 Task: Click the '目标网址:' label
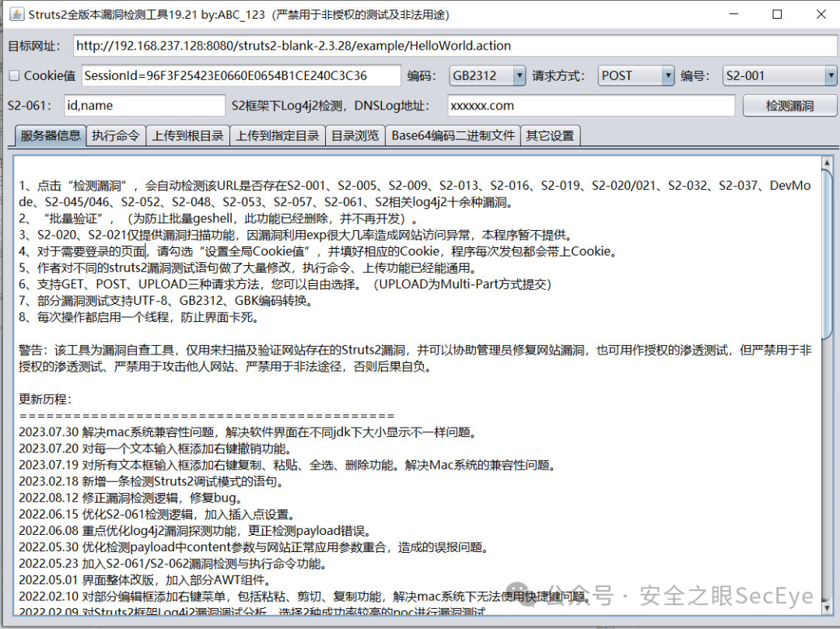(34, 46)
